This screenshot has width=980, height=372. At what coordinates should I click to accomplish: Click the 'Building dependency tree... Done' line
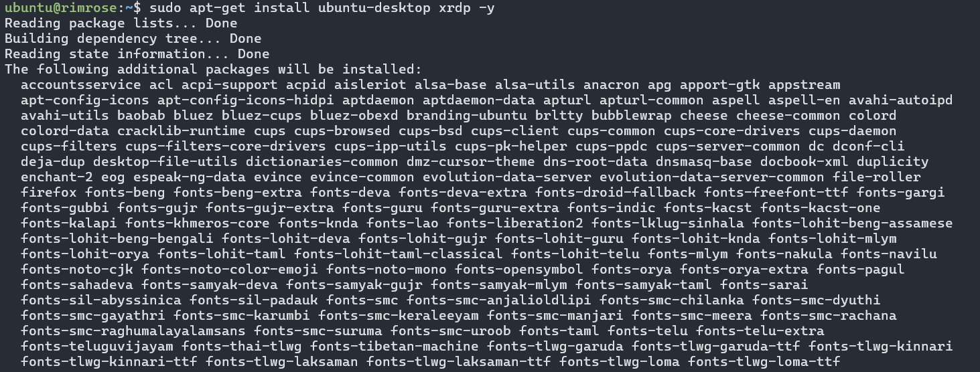tap(133, 39)
